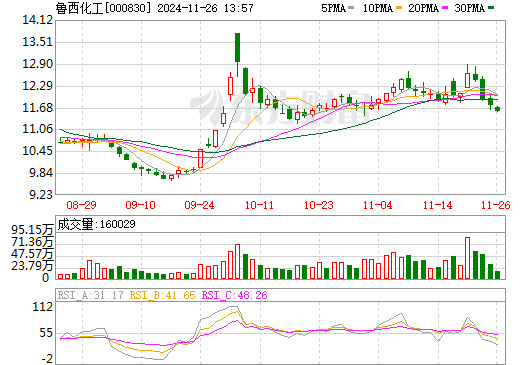
Task: Click the RSI_C:48.26 indicator label
Action: tap(235, 295)
